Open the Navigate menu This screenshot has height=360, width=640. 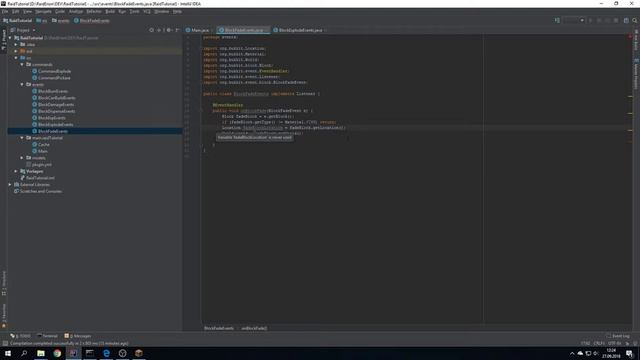43,11
